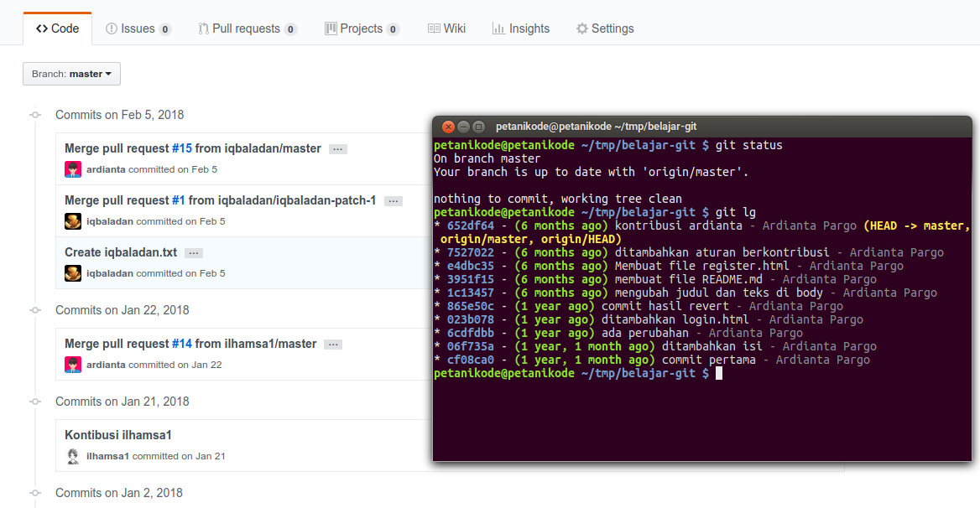The image size is (980, 508).
Task: Open pull request #15 link
Action: pyautogui.click(x=182, y=148)
